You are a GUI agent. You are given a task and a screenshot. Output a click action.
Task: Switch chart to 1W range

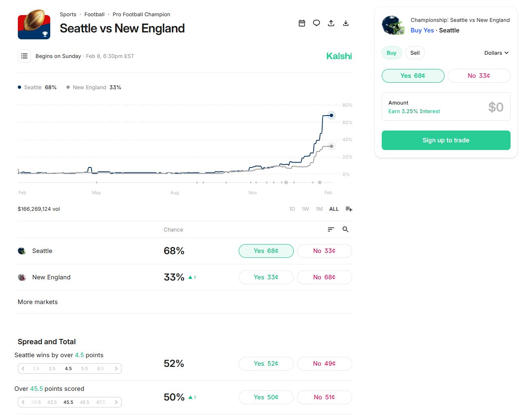pos(305,209)
